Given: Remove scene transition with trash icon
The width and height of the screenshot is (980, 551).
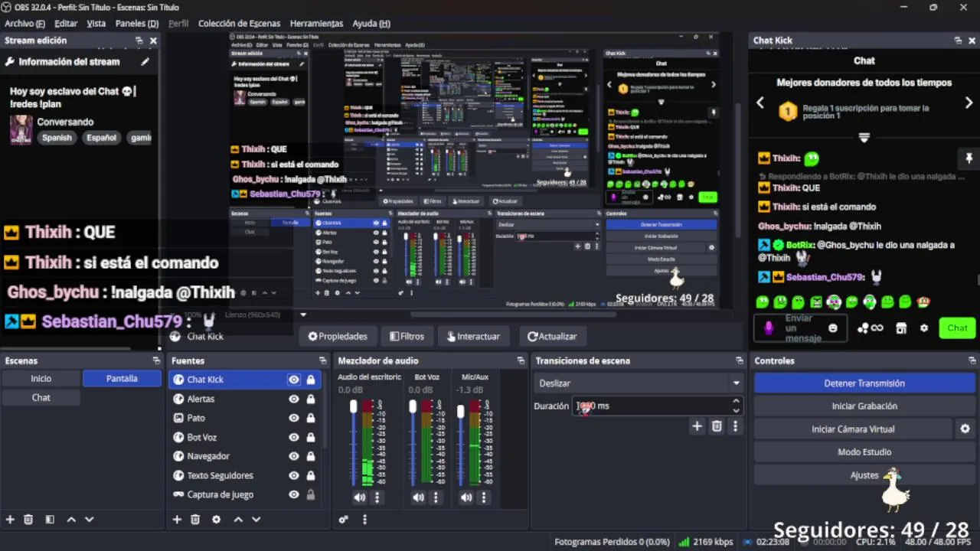Looking at the screenshot, I should (x=717, y=426).
